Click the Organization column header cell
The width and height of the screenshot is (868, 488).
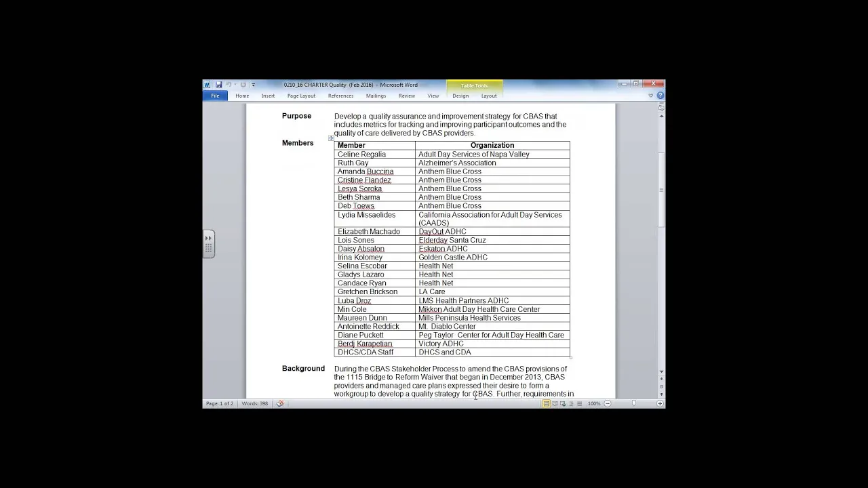click(492, 145)
